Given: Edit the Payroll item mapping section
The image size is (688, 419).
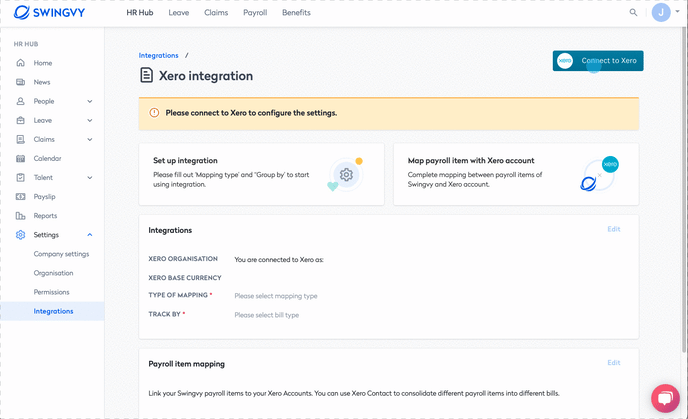Looking at the screenshot, I should [613, 362].
